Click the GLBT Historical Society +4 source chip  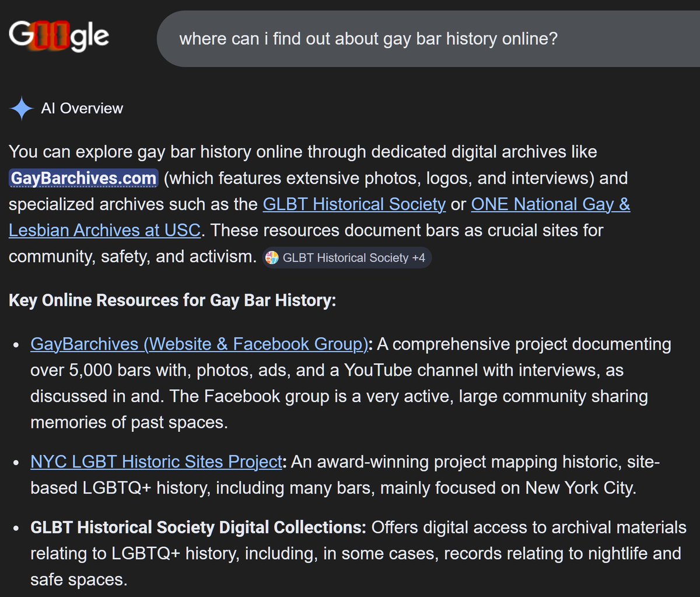[347, 258]
